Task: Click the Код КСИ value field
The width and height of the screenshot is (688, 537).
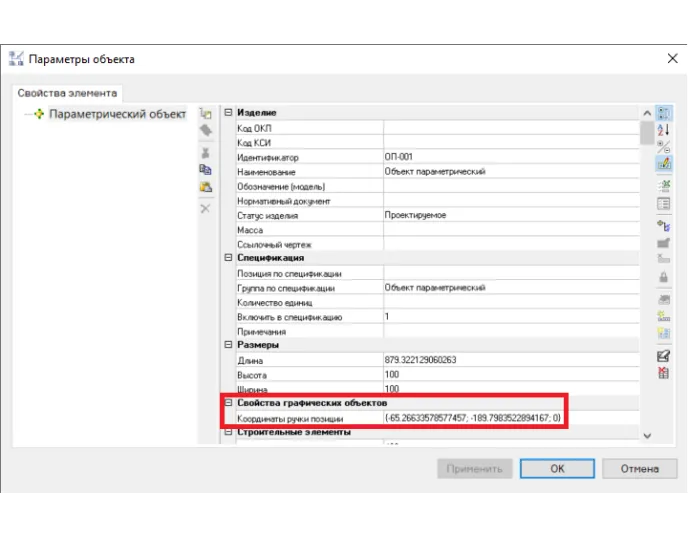Action: 511,143
